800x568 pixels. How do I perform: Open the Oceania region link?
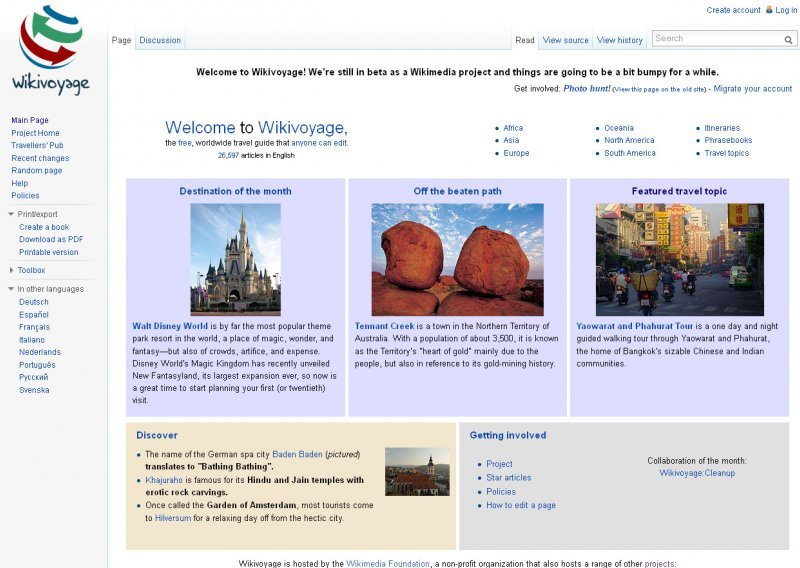[619, 128]
